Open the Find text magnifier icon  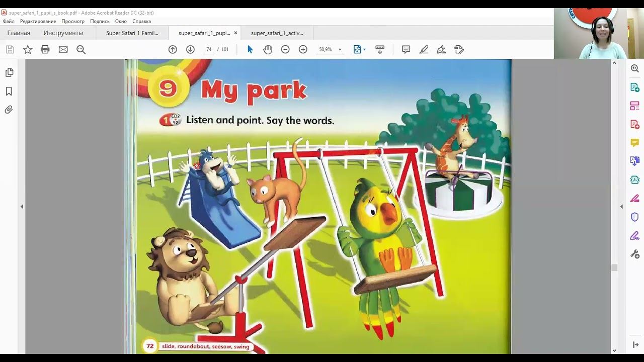(x=81, y=49)
